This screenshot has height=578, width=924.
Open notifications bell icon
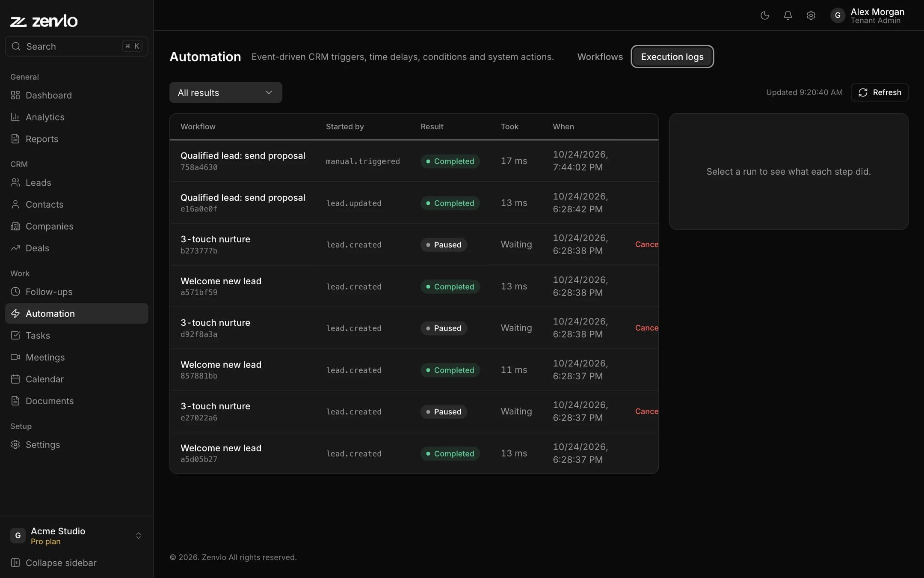[788, 15]
